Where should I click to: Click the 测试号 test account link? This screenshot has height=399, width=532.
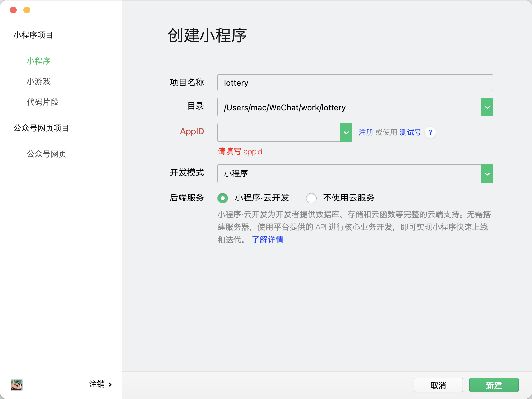(x=410, y=132)
